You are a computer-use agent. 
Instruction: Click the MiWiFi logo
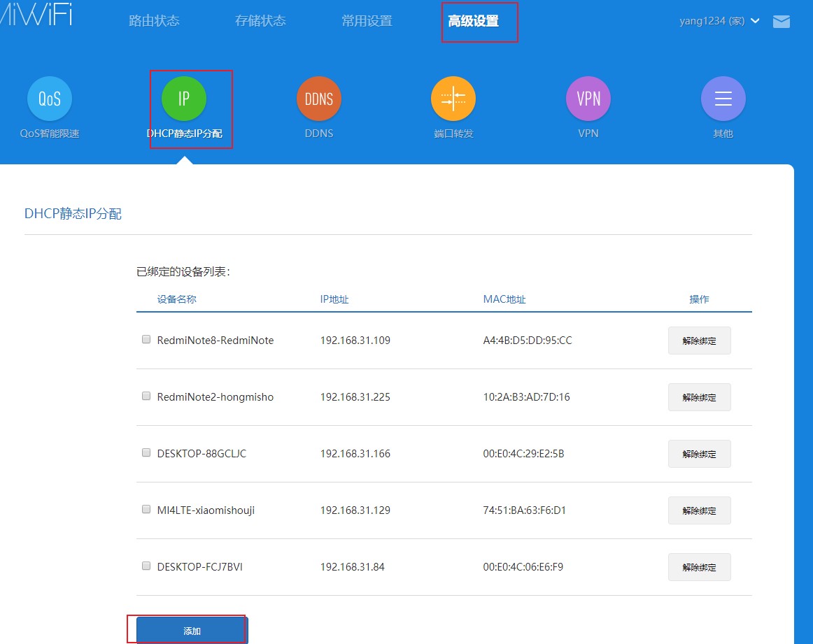[x=35, y=15]
